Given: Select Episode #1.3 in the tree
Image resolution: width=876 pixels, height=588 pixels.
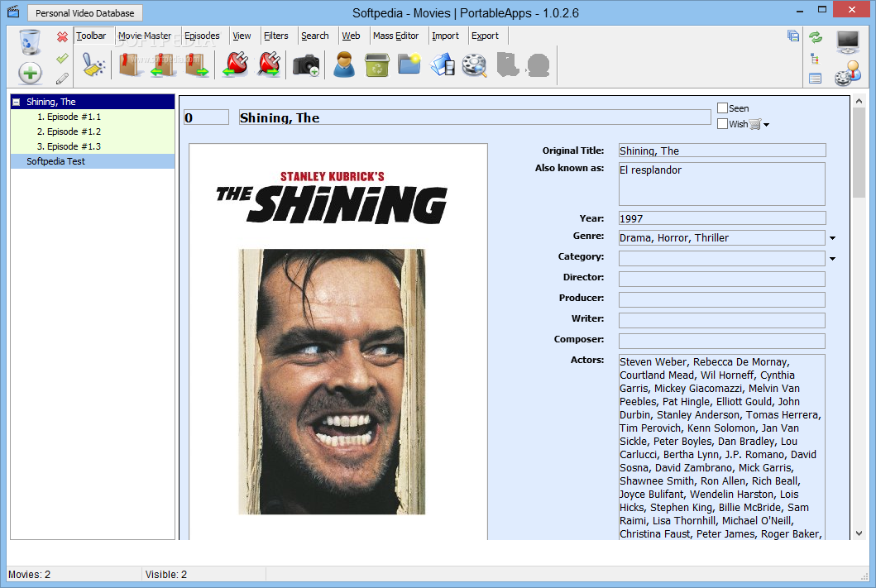Looking at the screenshot, I should (93, 146).
